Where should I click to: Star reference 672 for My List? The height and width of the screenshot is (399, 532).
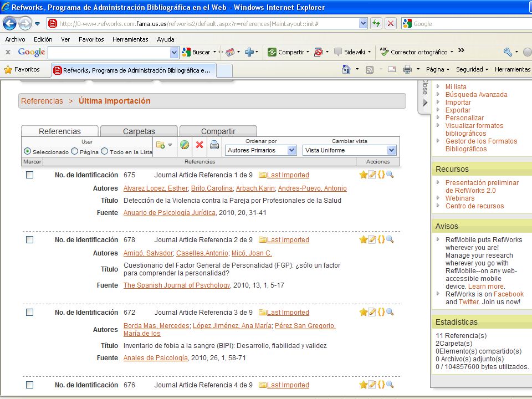[364, 312]
